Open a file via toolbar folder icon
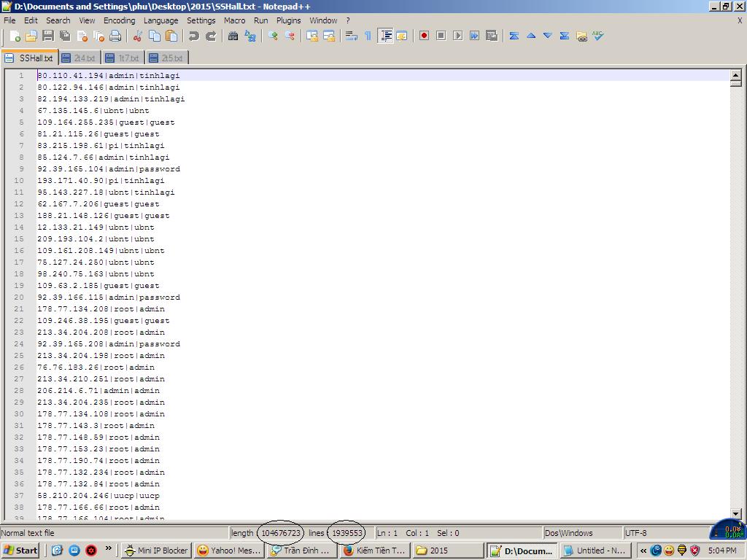Screen dimensions: 747x560 31,36
